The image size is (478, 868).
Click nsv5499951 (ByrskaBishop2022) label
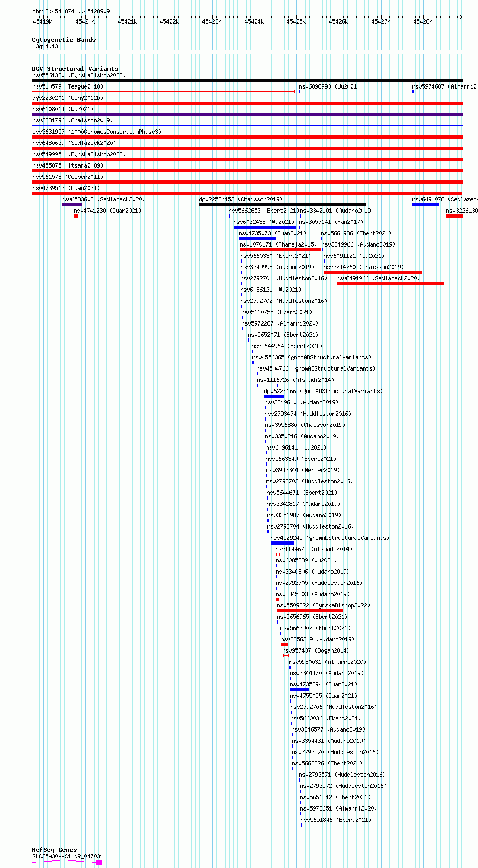point(78,154)
